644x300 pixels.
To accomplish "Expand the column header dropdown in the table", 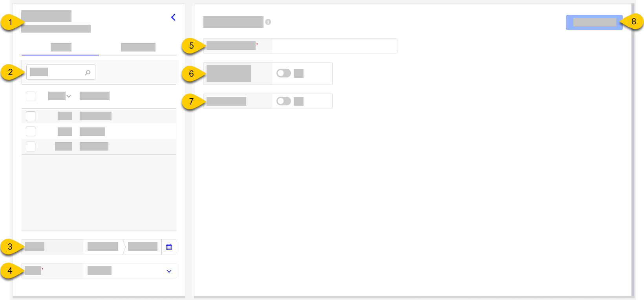I will tap(69, 96).
